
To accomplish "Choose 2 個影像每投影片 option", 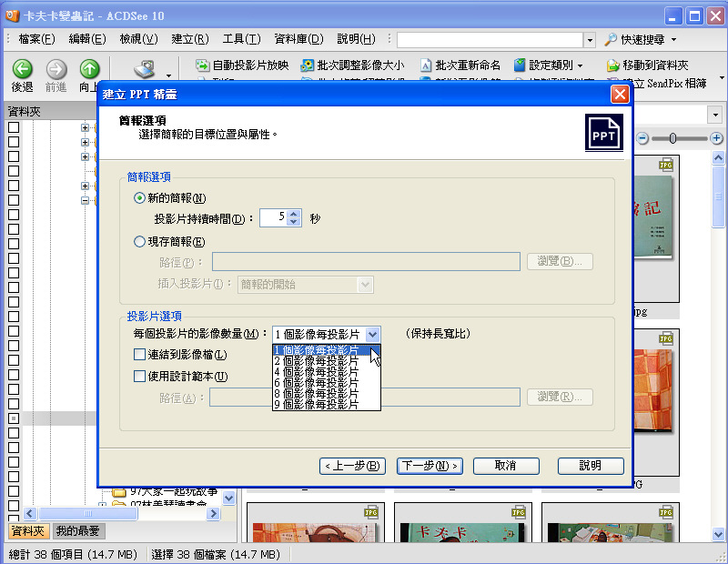I will point(327,360).
